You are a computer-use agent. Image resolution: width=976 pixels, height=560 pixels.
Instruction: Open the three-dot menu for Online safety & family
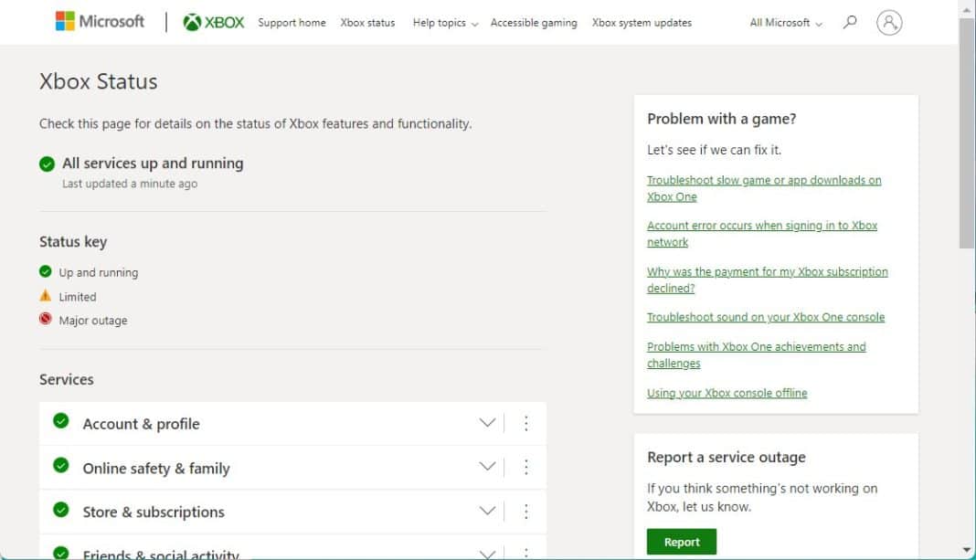(526, 466)
